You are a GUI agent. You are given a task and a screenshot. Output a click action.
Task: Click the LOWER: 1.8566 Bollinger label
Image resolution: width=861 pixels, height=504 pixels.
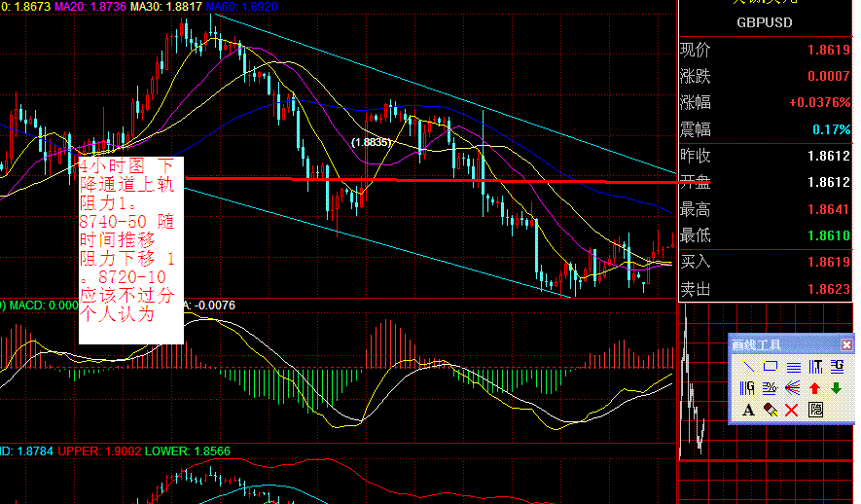pos(188,451)
